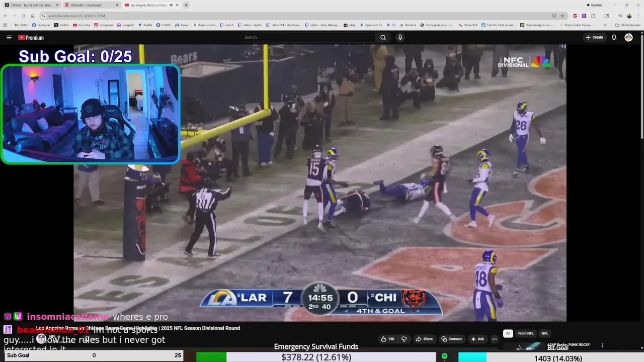Open ASAP Rocky PUNK ROCKY thumbnail
The image size is (644, 362).
(x=523, y=347)
